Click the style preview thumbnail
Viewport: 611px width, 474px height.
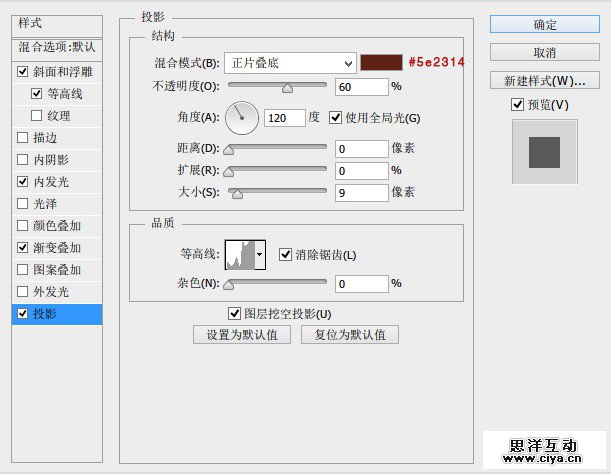coord(545,152)
